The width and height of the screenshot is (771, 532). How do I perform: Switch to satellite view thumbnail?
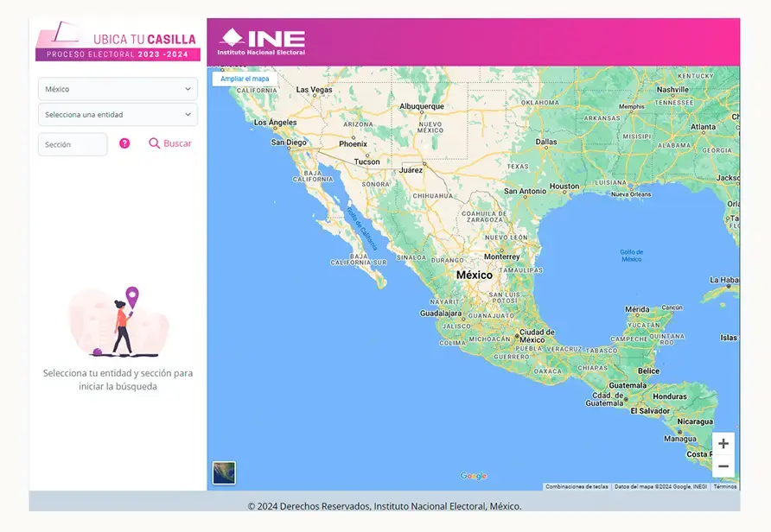tap(224, 473)
